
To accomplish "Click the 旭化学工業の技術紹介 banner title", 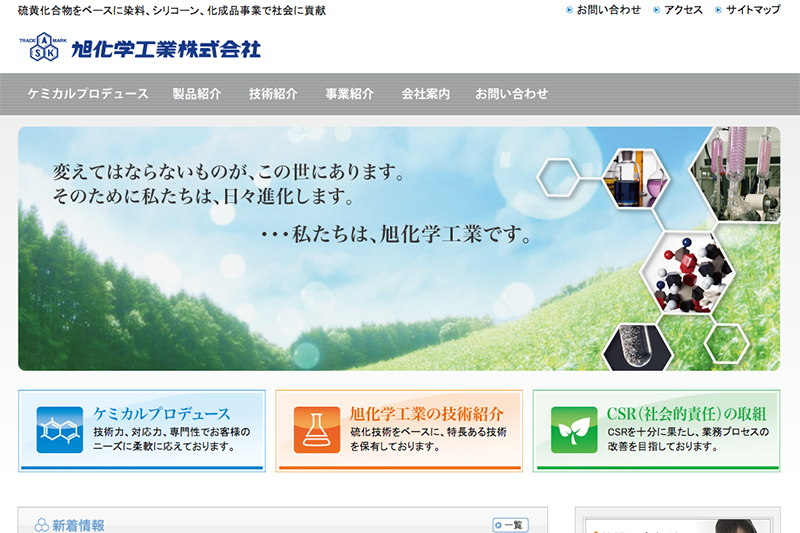I will pos(427,414).
